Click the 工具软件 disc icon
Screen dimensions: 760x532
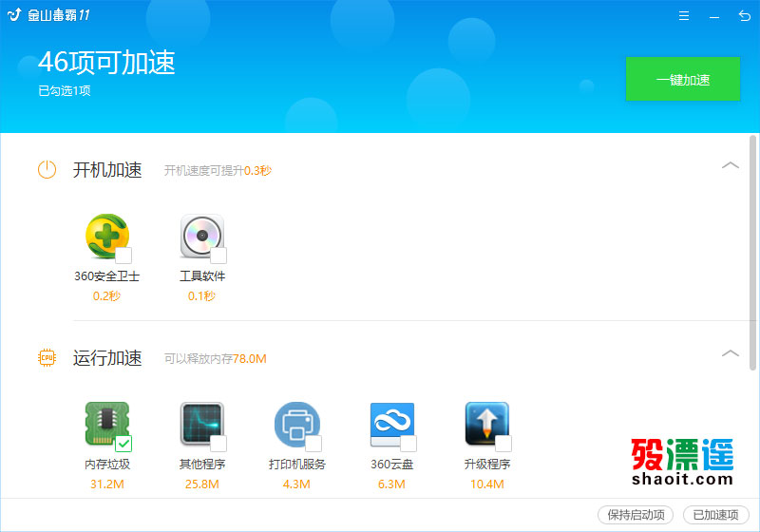(202, 236)
